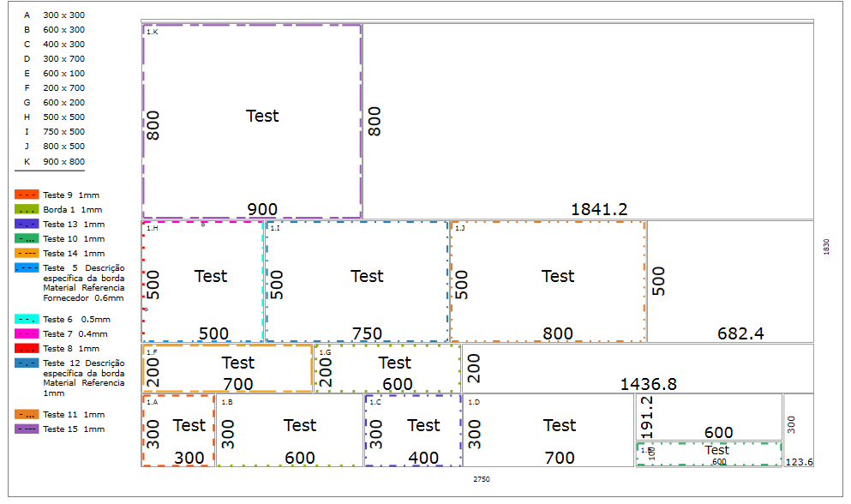Click legend row H 500 x 500
The width and height of the screenshot is (851, 504).
pos(54,117)
